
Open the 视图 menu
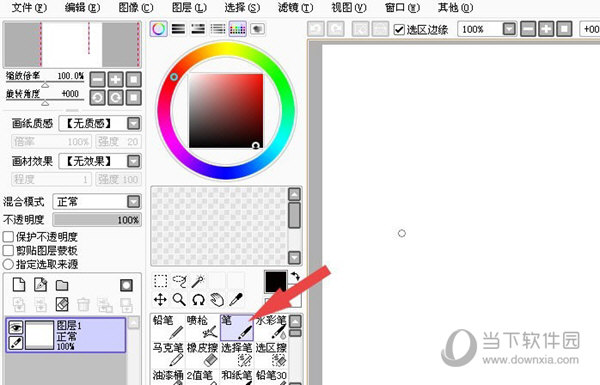(x=349, y=7)
